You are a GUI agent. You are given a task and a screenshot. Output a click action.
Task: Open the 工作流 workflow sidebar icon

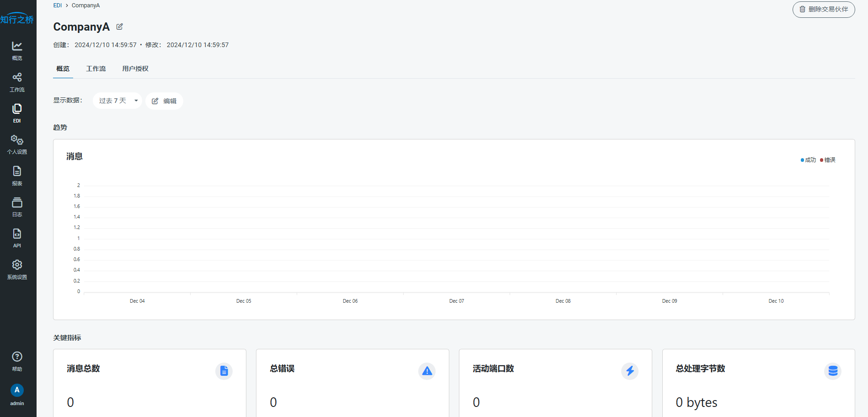coord(17,82)
